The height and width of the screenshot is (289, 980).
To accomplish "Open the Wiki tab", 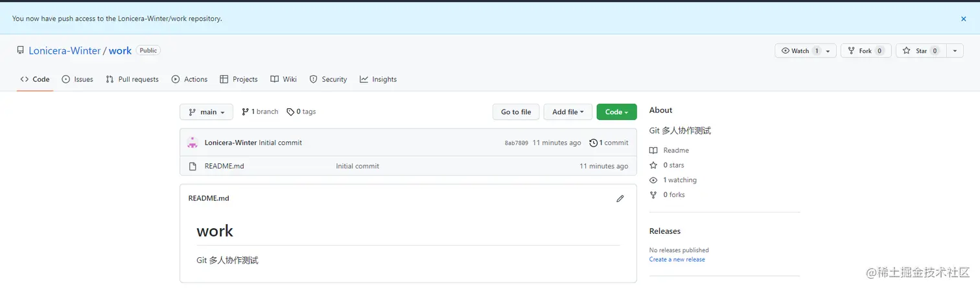I will (283, 79).
